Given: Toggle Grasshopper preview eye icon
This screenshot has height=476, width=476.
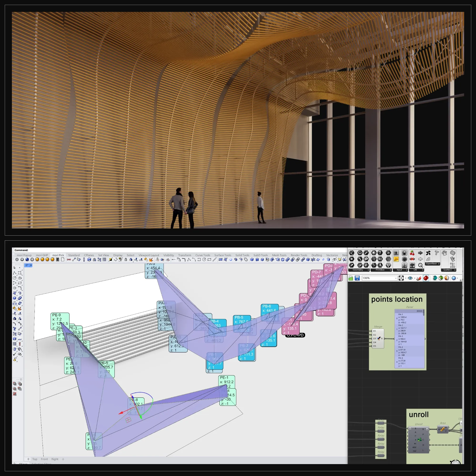Looking at the screenshot, I should pos(410,278).
